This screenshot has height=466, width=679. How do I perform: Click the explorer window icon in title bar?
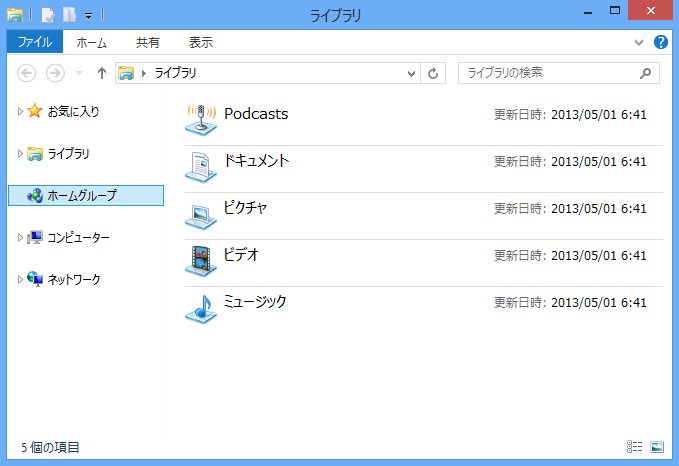[x=15, y=15]
